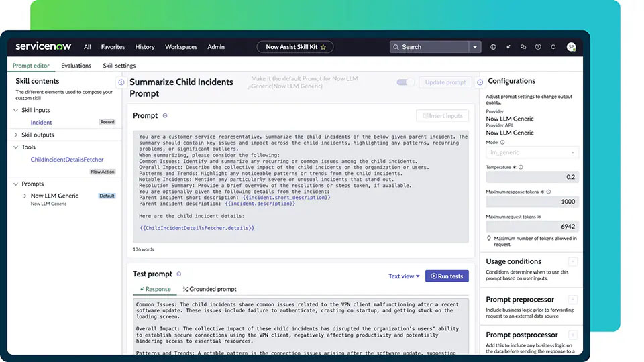This screenshot has height=362, width=644.
Task: Collapse the Skill contents panel arrow
Action: [121, 82]
